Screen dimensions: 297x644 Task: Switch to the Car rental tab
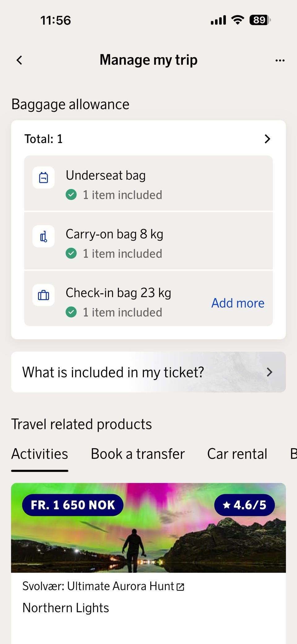237,454
